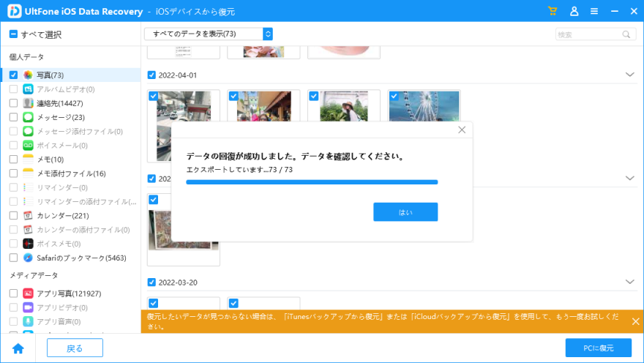Collapse the 2022-04-01 photo group
Screen dimensions: 644x363
pyautogui.click(x=629, y=75)
